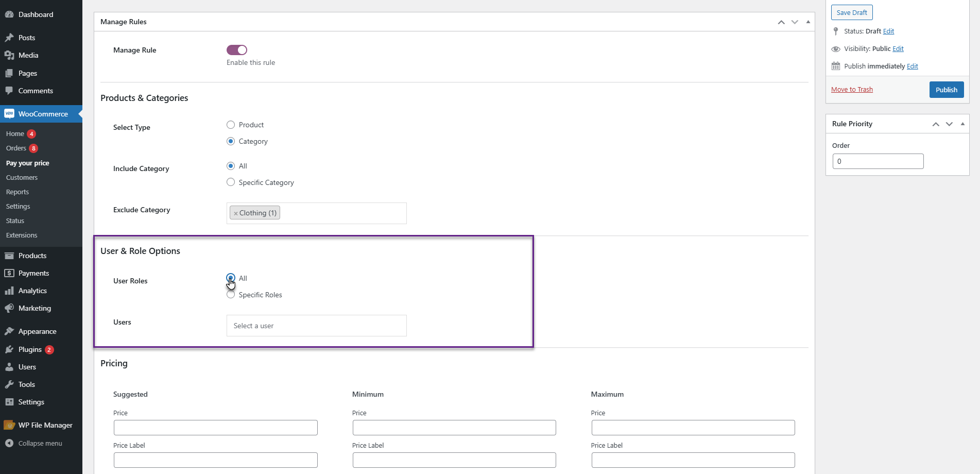980x474 pixels.
Task: Click the Orders notification badge 8
Action: tap(33, 148)
